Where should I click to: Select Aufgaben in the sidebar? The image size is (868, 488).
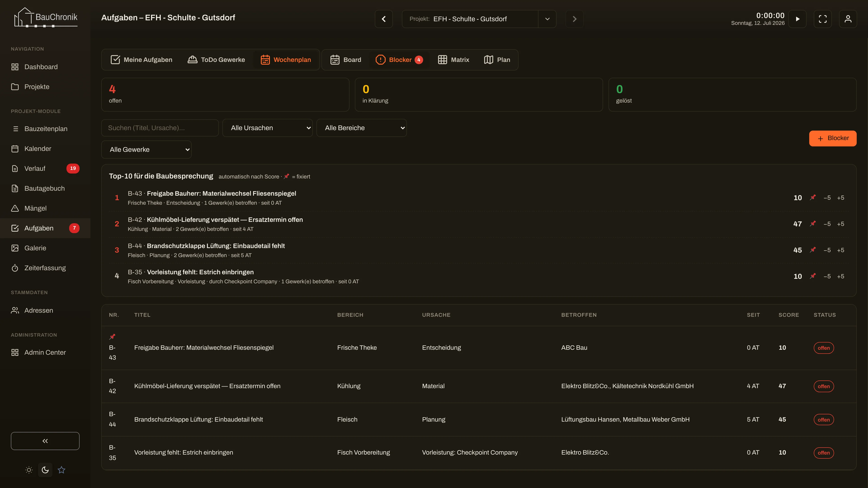(45, 228)
